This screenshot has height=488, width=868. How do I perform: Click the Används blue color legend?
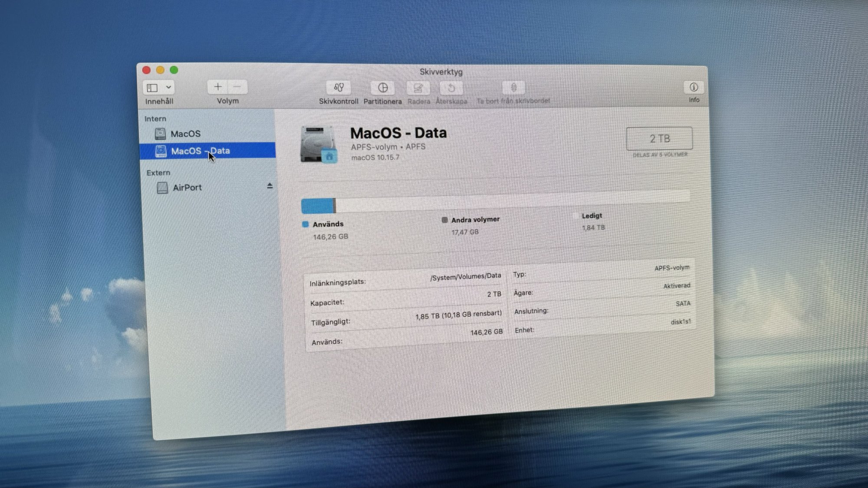coord(306,224)
